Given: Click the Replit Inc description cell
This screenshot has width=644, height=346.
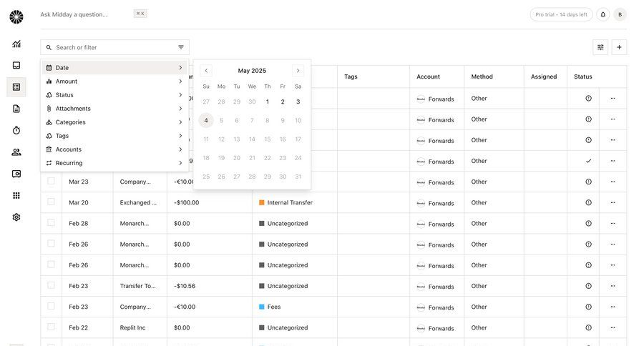Looking at the screenshot, I should tap(132, 328).
